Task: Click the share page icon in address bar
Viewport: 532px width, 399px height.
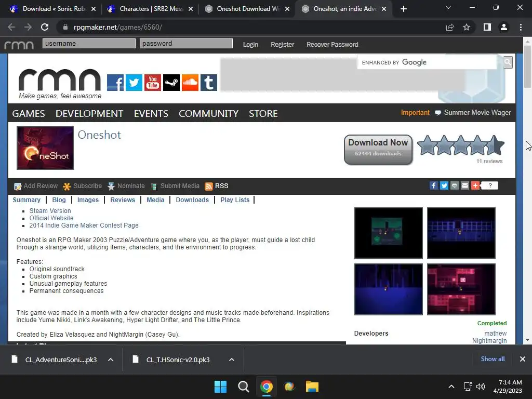Action: coord(450,27)
